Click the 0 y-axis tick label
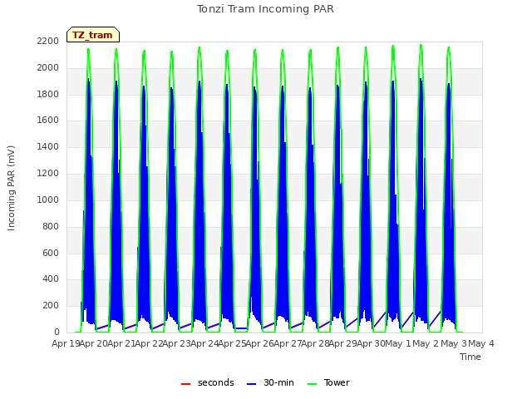 click(x=57, y=332)
